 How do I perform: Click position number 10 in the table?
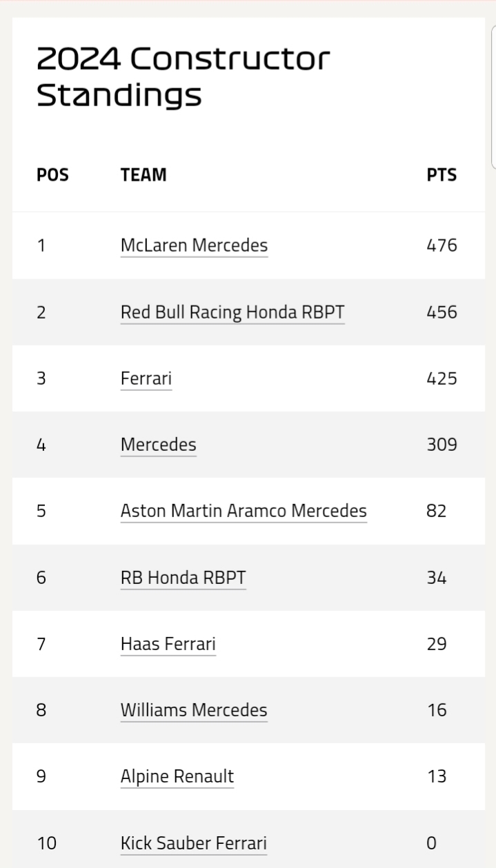(x=46, y=842)
